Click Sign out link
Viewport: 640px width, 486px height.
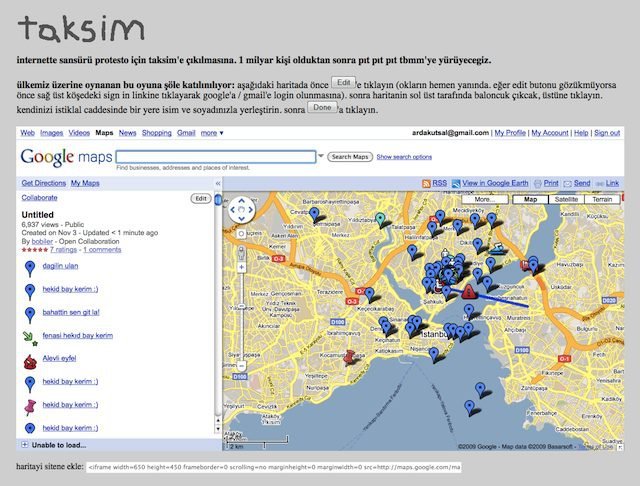point(607,133)
